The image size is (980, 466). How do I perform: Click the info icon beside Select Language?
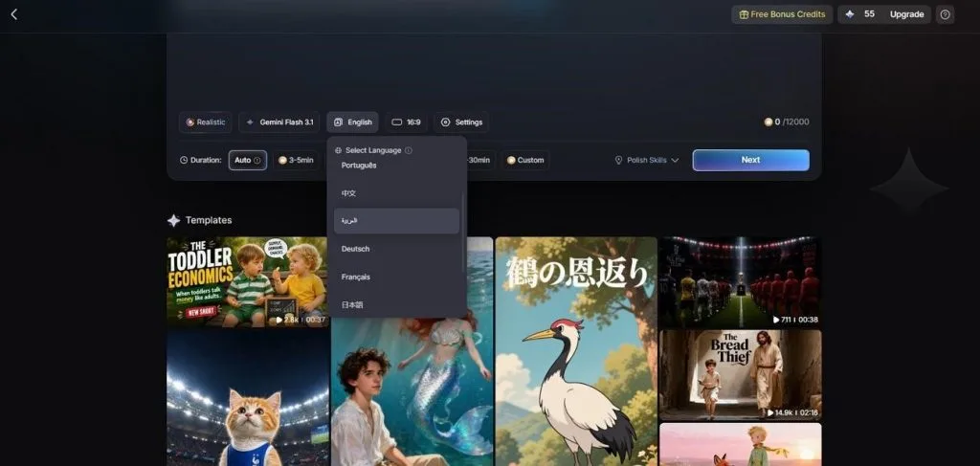[408, 150]
